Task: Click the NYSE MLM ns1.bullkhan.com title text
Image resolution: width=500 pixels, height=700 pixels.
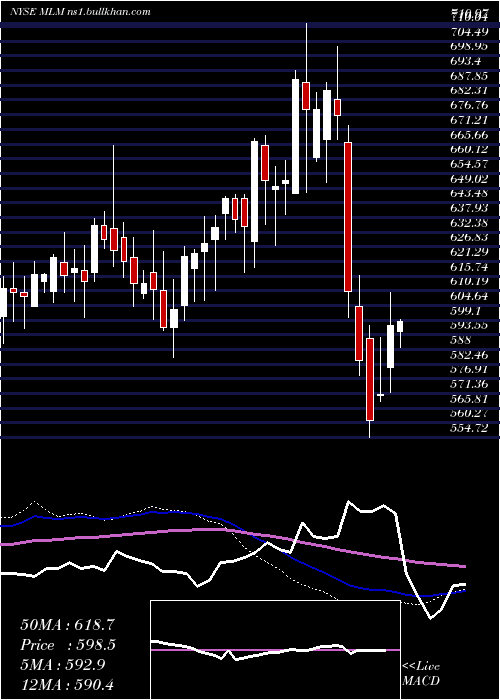Action: [x=81, y=12]
